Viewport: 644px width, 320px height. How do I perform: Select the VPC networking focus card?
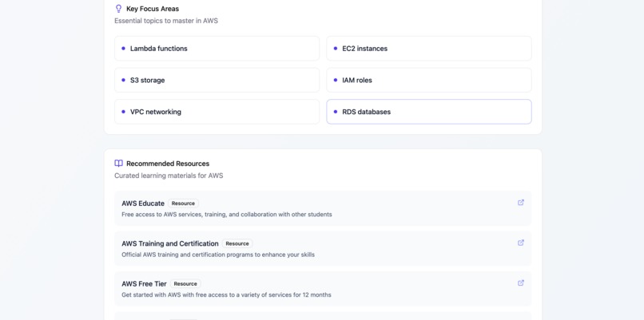tap(217, 112)
